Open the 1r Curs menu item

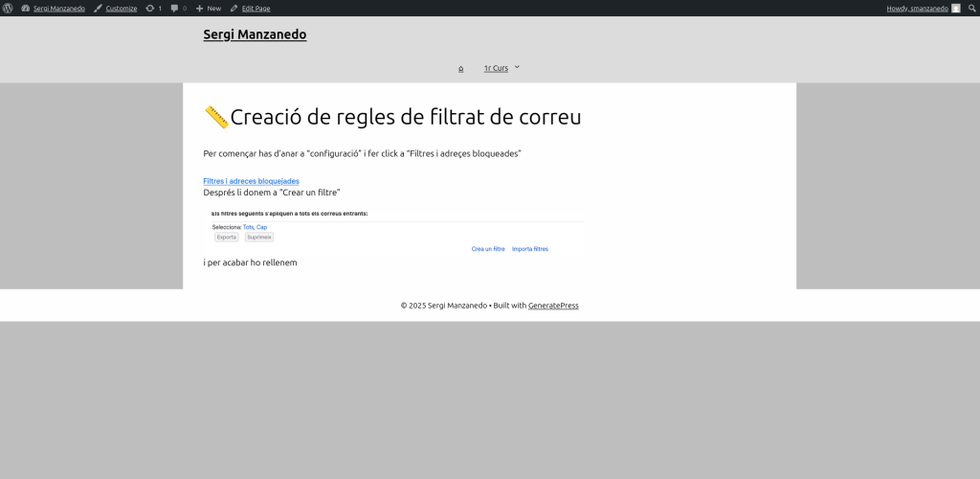pyautogui.click(x=496, y=68)
